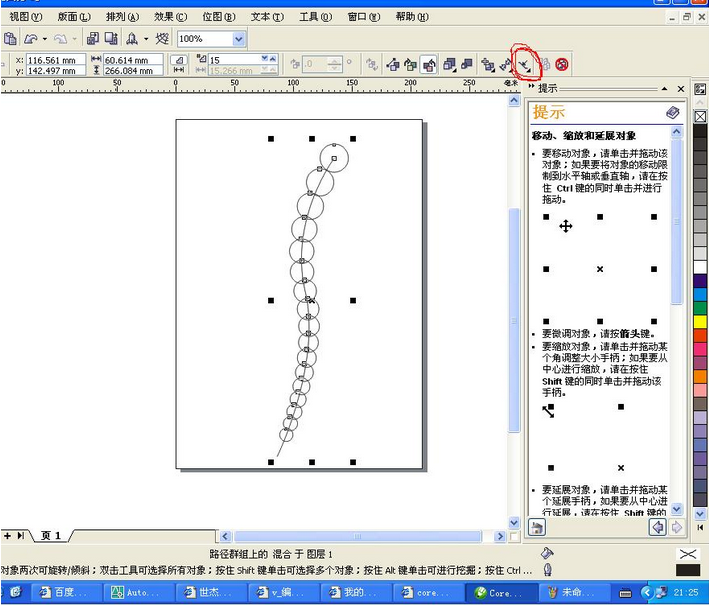Switch to the 百度 taskbar window
Viewport: 709px width, 605px height.
(x=66, y=592)
